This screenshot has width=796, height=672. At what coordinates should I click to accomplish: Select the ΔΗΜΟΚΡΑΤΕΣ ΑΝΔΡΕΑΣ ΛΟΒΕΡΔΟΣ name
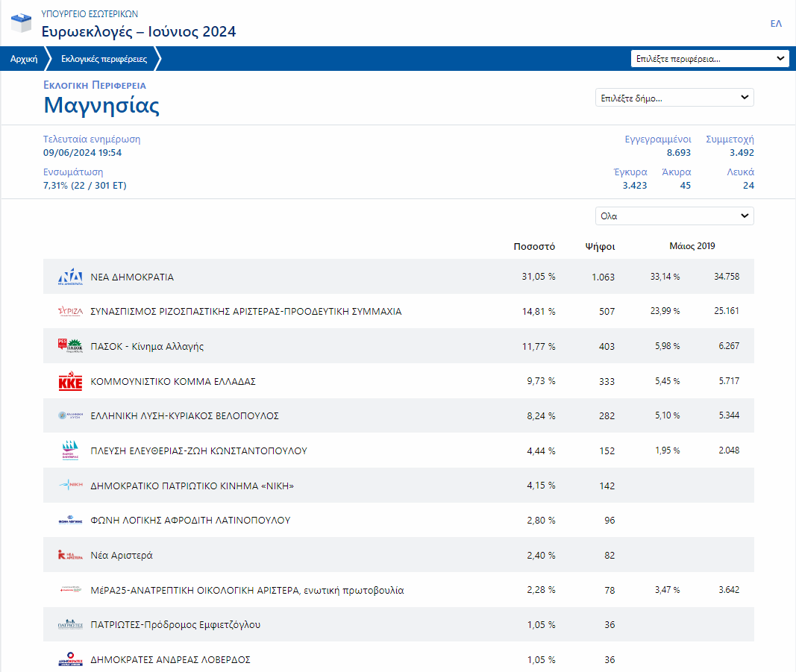click(171, 660)
